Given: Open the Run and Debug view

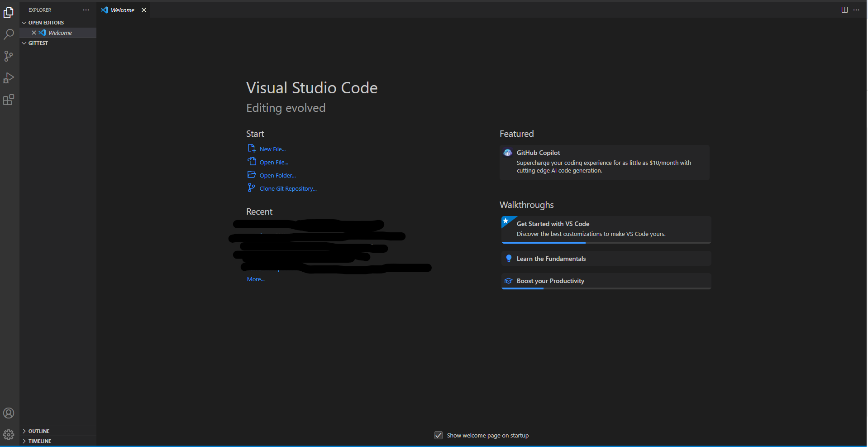Looking at the screenshot, I should tap(9, 78).
